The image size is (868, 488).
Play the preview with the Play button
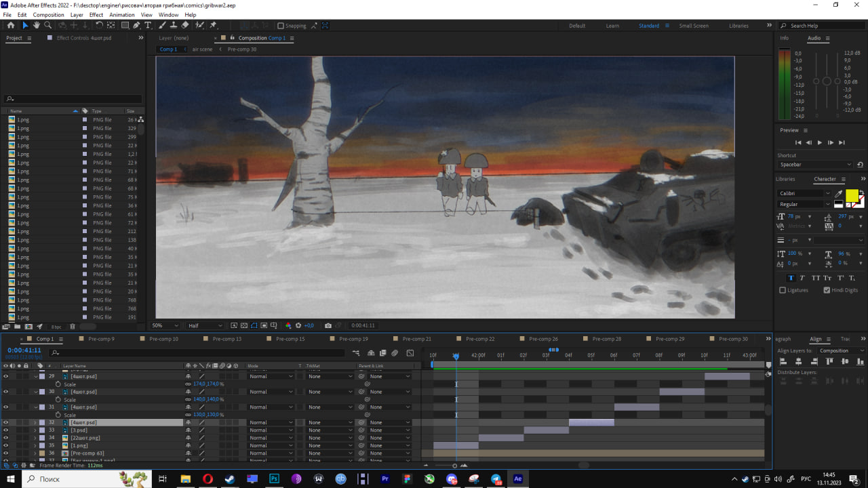(819, 142)
